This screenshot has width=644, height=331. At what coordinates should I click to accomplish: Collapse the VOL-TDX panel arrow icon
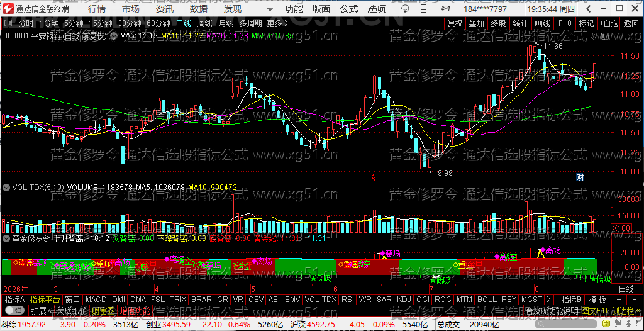click(x=6, y=188)
